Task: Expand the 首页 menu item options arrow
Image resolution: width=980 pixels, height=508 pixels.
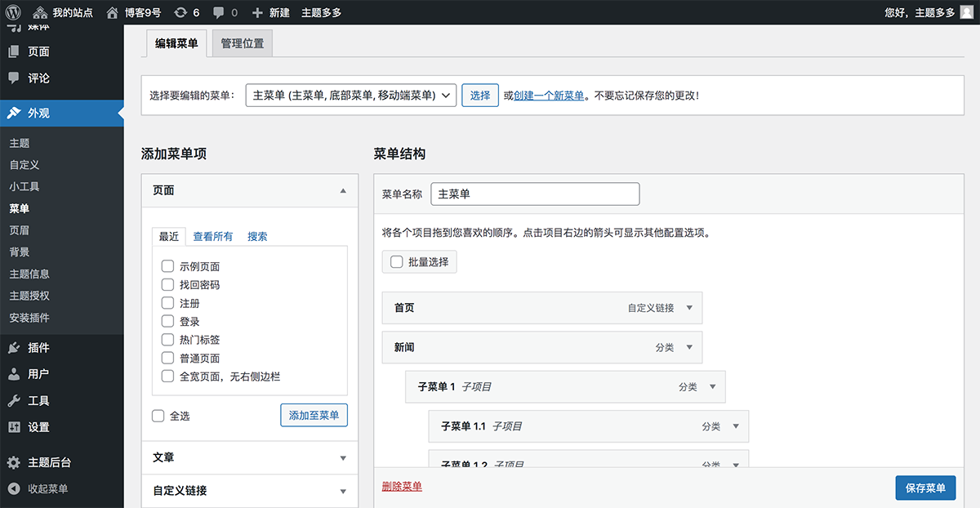Action: (689, 308)
